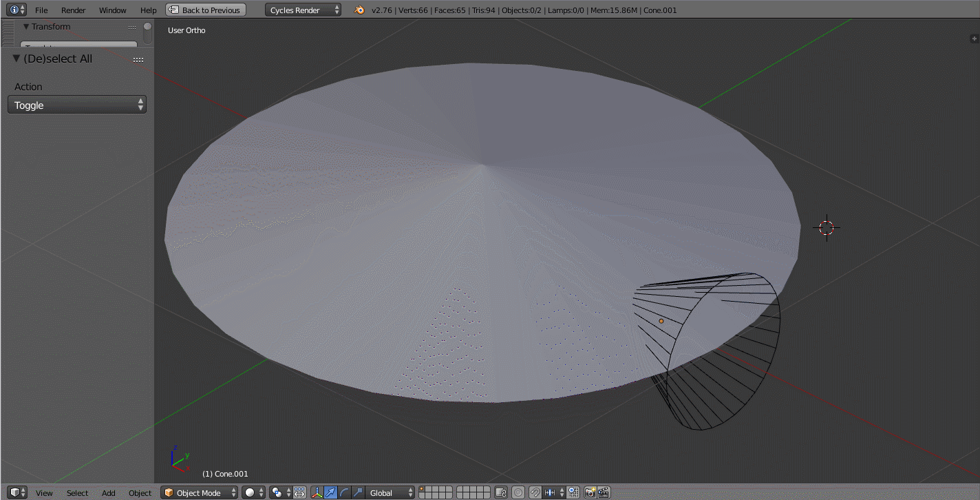Collapse the (De)select All panel
Image resolution: width=980 pixels, height=500 pixels.
pos(17,59)
